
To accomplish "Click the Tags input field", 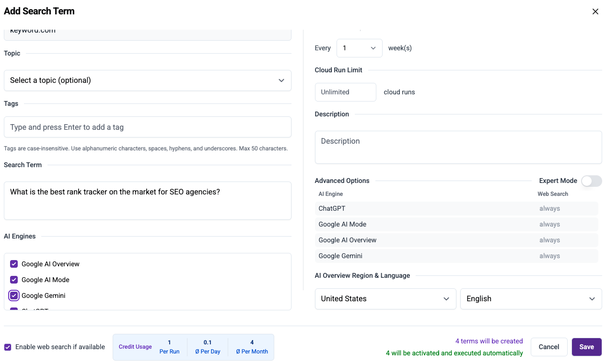I will coord(148,127).
